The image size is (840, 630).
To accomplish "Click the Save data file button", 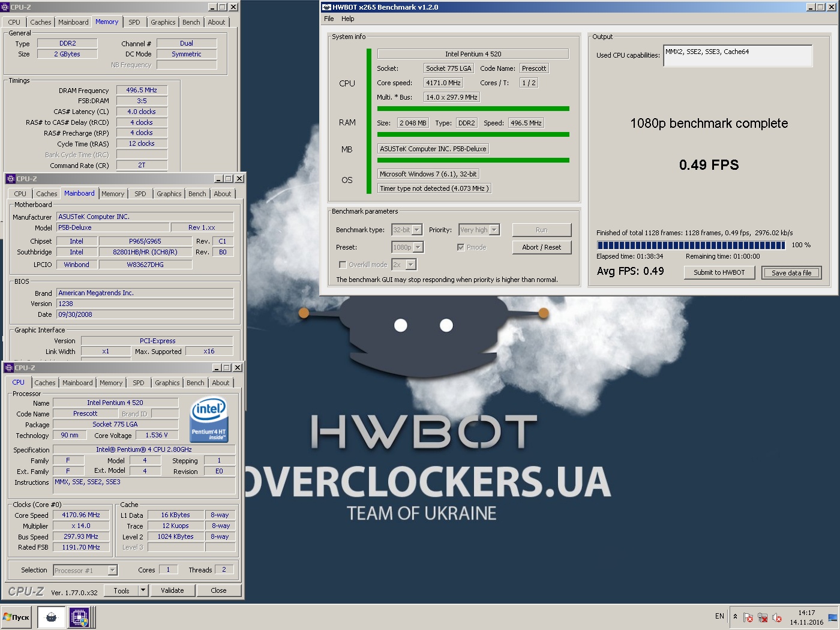I will pos(791,272).
